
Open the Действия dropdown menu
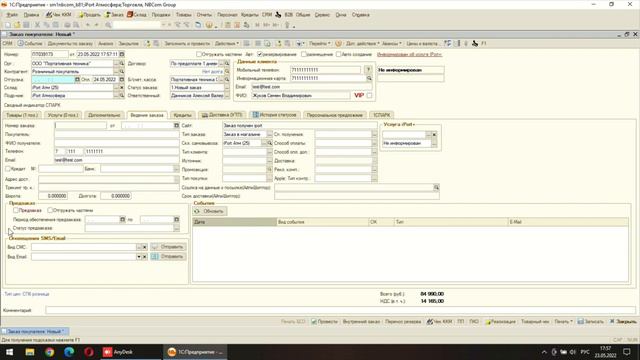tap(227, 44)
